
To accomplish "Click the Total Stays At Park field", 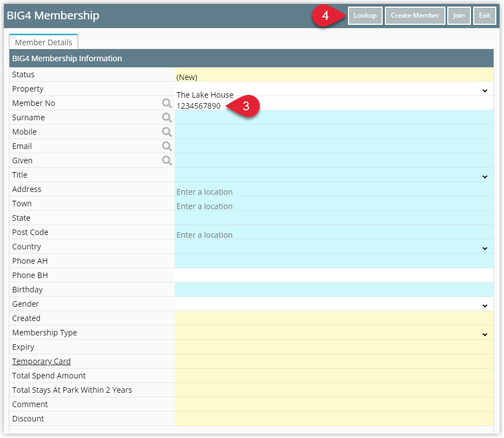I will 334,390.
